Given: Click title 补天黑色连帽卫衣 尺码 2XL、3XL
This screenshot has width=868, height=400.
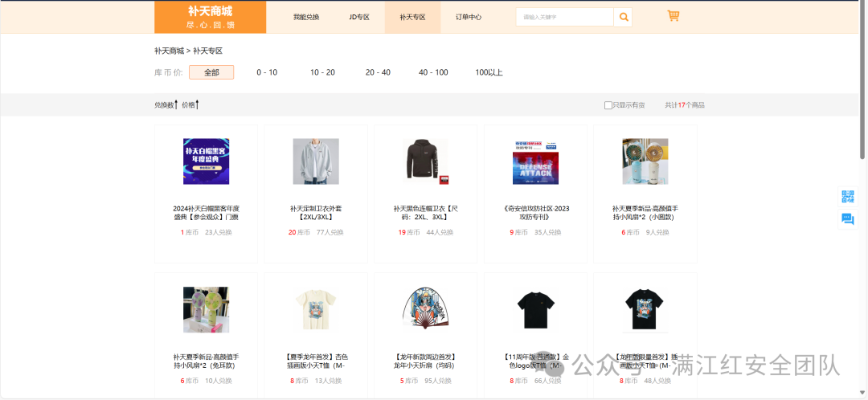Looking at the screenshot, I should click(426, 212).
